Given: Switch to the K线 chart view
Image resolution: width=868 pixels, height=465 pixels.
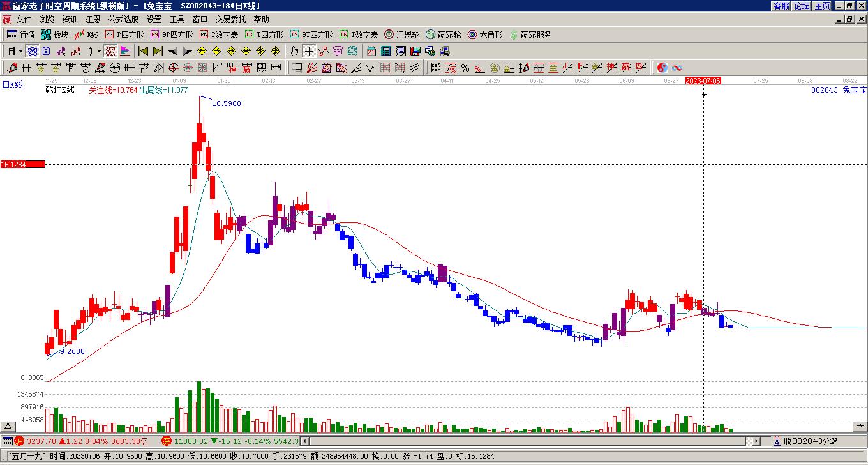Looking at the screenshot, I should click(x=87, y=34).
